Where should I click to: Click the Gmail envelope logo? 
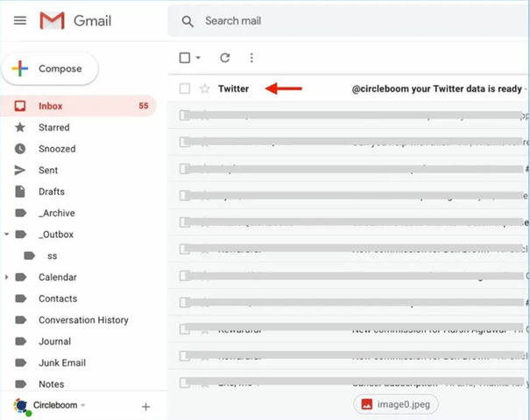(x=52, y=21)
